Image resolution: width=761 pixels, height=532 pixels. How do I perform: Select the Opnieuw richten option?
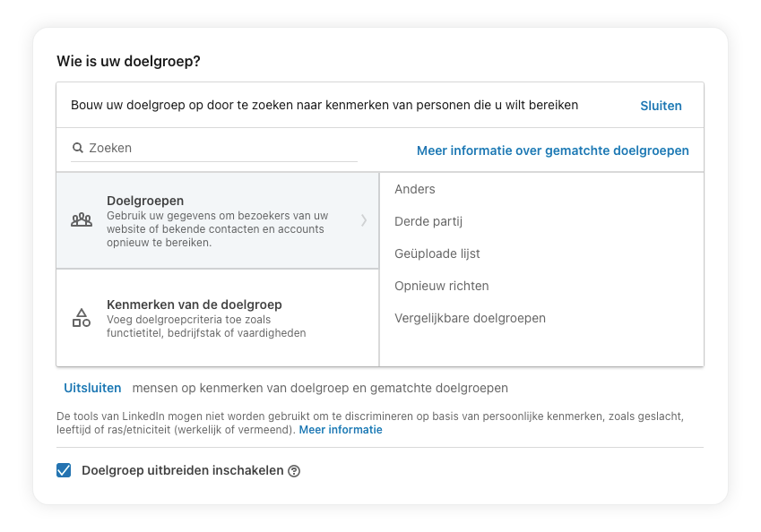pos(442,286)
